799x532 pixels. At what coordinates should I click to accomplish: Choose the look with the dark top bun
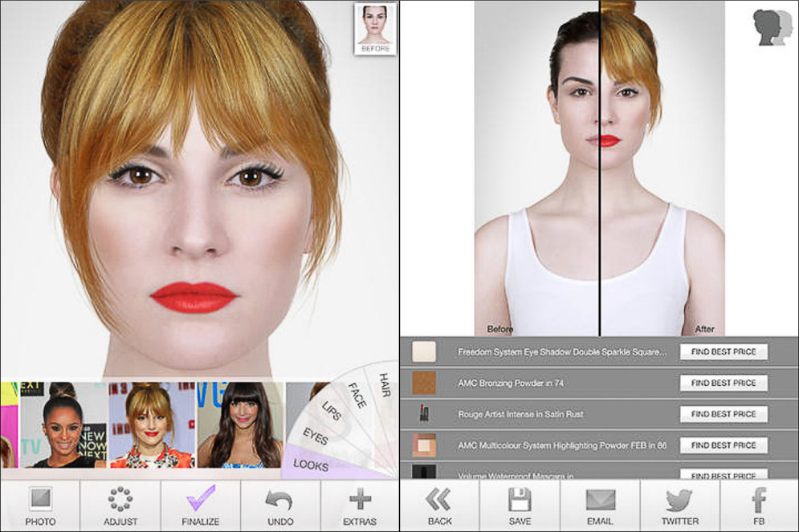pyautogui.click(x=63, y=425)
